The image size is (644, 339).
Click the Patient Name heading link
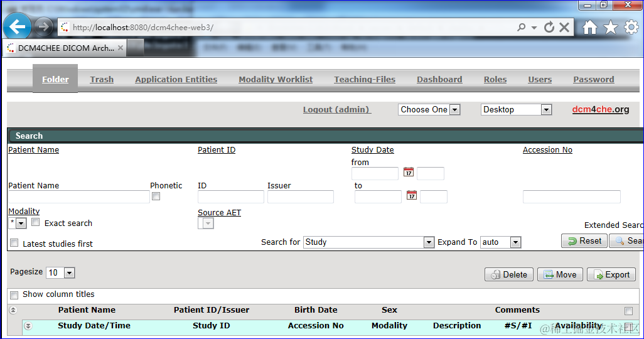[x=34, y=150]
